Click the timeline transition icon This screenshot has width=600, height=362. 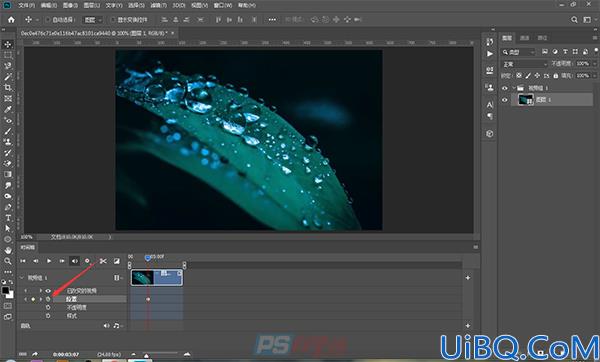point(117,261)
